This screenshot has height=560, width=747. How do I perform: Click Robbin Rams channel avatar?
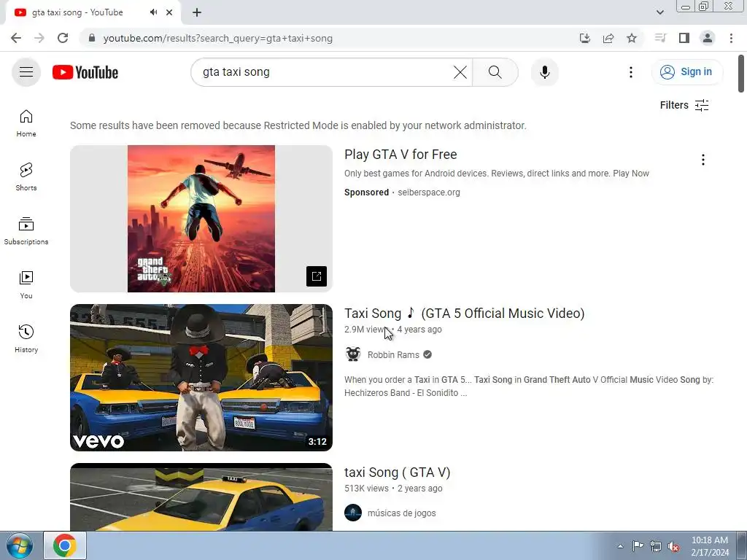(x=353, y=354)
